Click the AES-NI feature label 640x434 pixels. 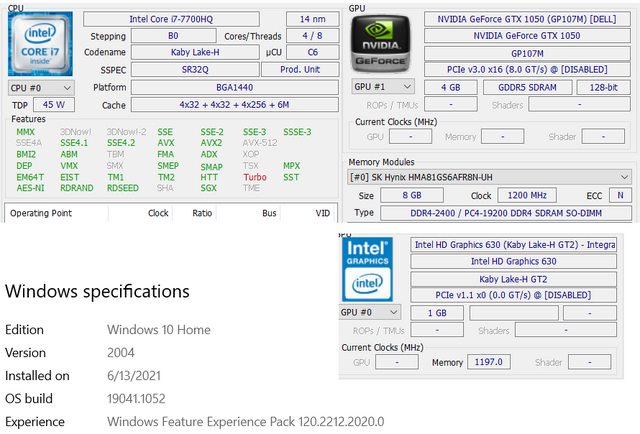[x=30, y=188]
